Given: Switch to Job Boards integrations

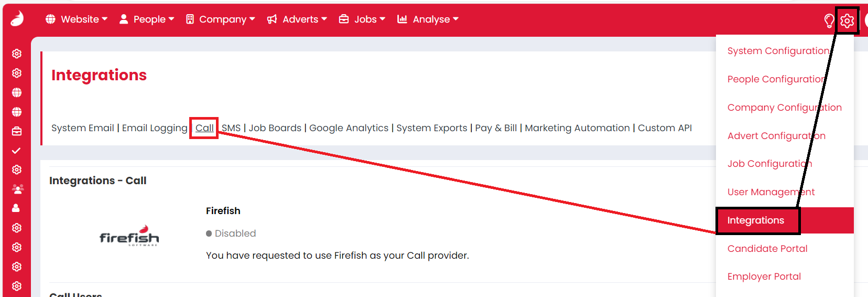Looking at the screenshot, I should [275, 128].
